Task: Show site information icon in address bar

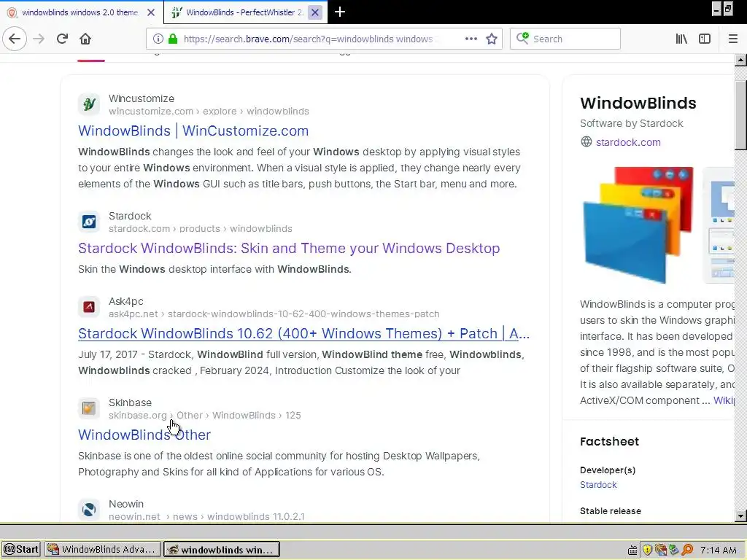Action: [x=158, y=39]
